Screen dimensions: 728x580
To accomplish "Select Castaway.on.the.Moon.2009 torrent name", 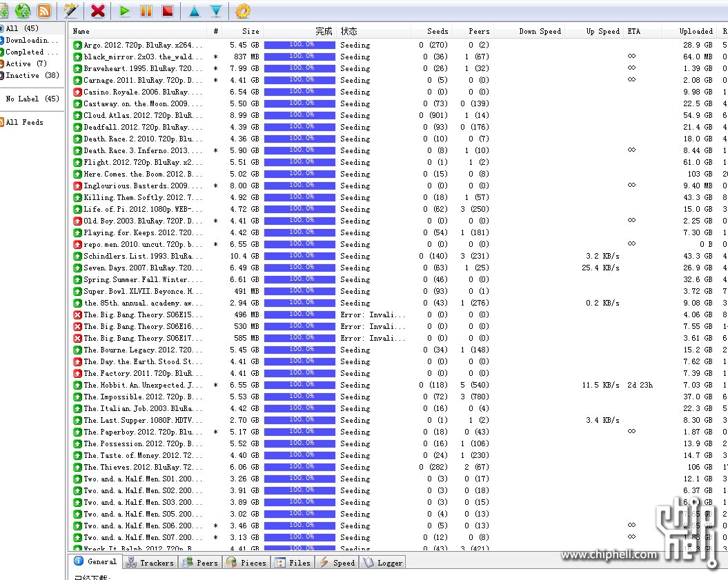I will click(x=143, y=103).
